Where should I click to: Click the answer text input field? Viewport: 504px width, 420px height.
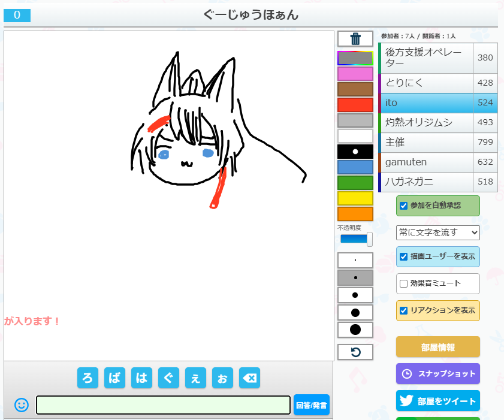(163, 405)
